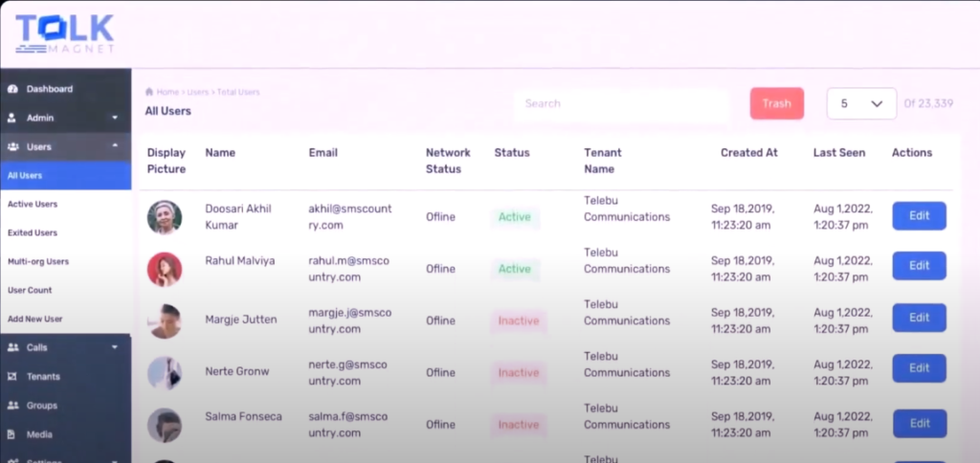Open the Media menu label
The image size is (980, 463).
coord(39,434)
